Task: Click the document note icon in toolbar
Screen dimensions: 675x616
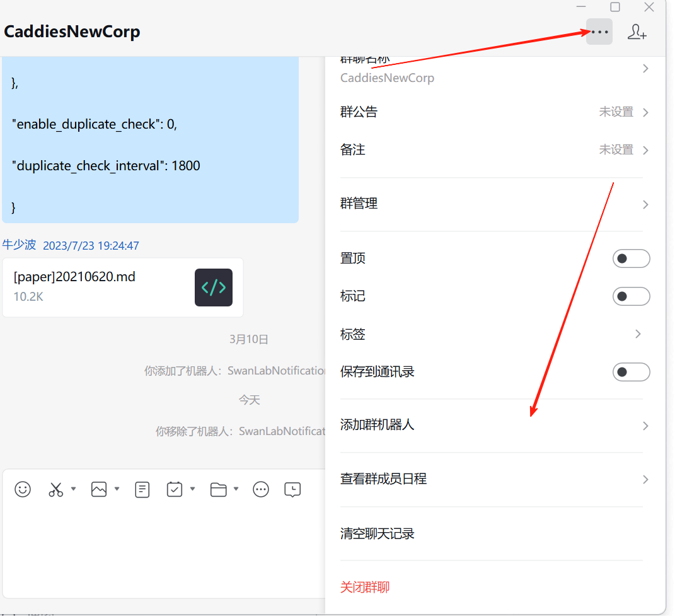Action: [x=142, y=489]
